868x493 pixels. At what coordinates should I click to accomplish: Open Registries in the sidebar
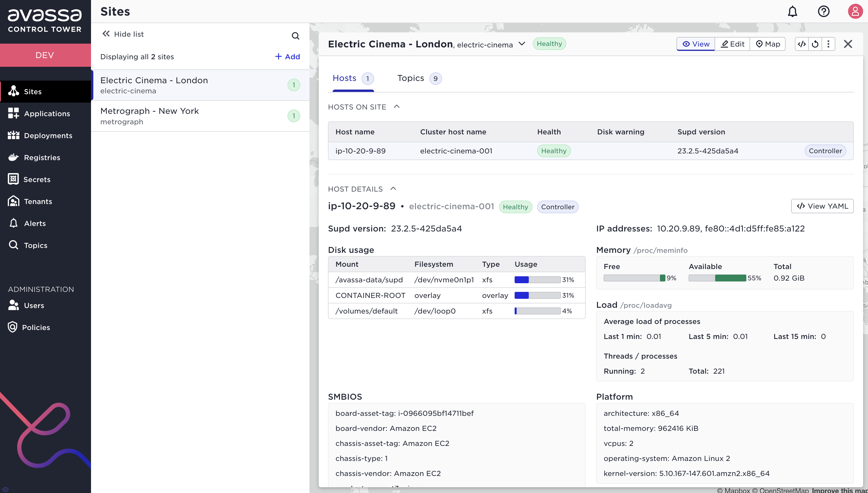click(x=45, y=157)
